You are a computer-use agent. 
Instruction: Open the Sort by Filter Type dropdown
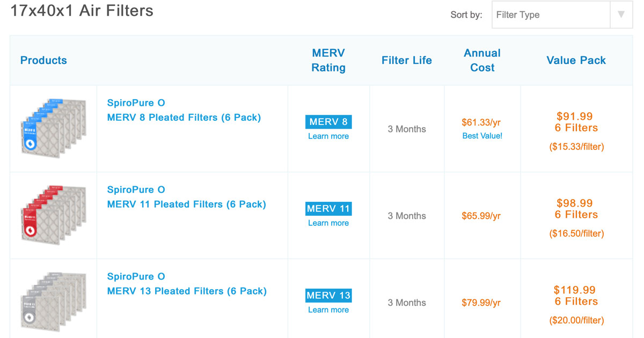point(551,15)
